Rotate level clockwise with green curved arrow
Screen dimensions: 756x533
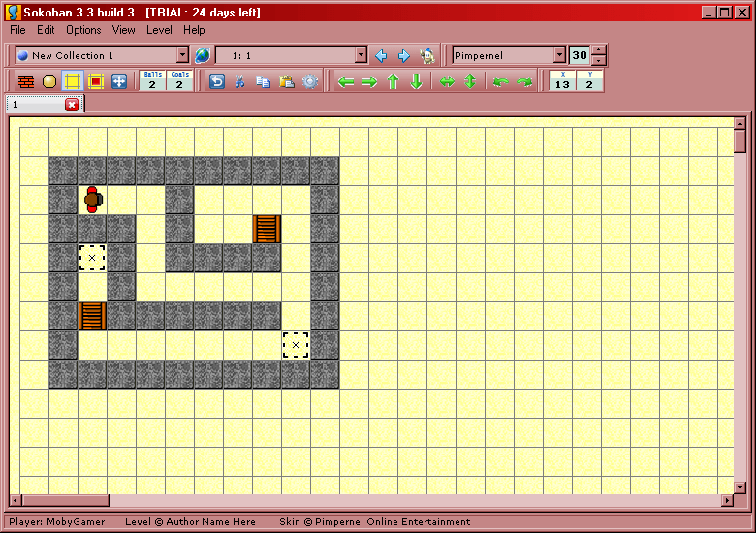pos(524,81)
